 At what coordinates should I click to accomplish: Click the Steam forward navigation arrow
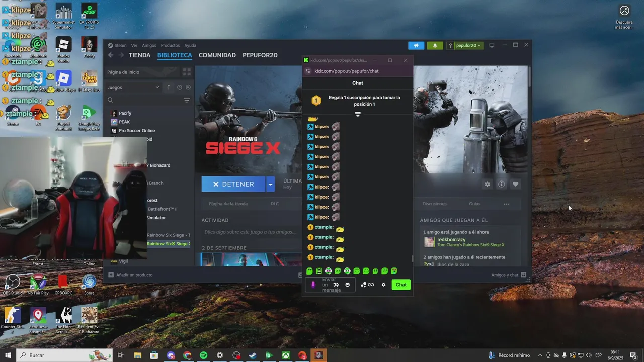pos(121,55)
